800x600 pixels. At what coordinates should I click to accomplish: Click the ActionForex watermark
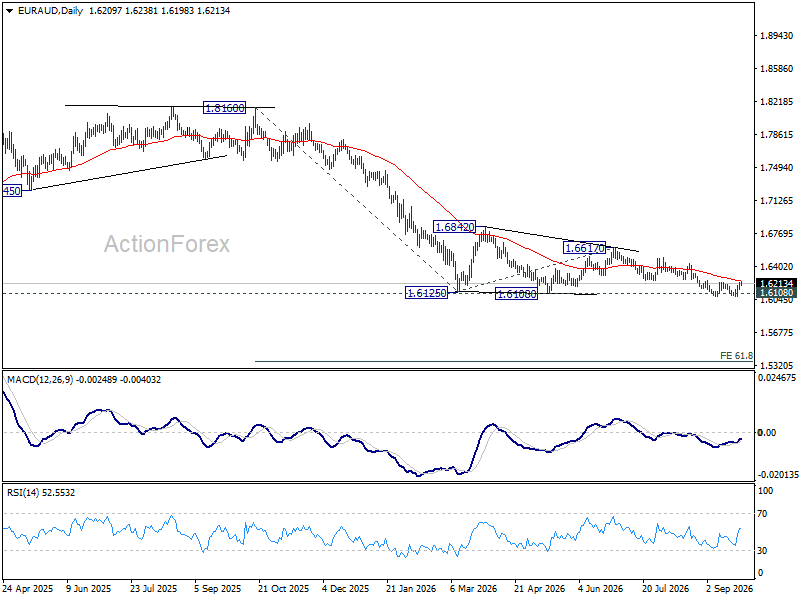click(167, 244)
